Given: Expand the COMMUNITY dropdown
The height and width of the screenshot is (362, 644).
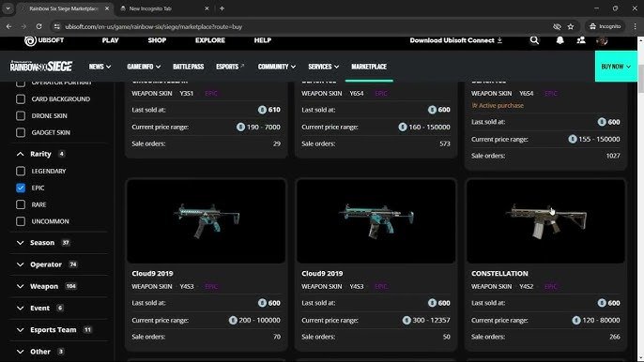Looking at the screenshot, I should click(x=276, y=67).
